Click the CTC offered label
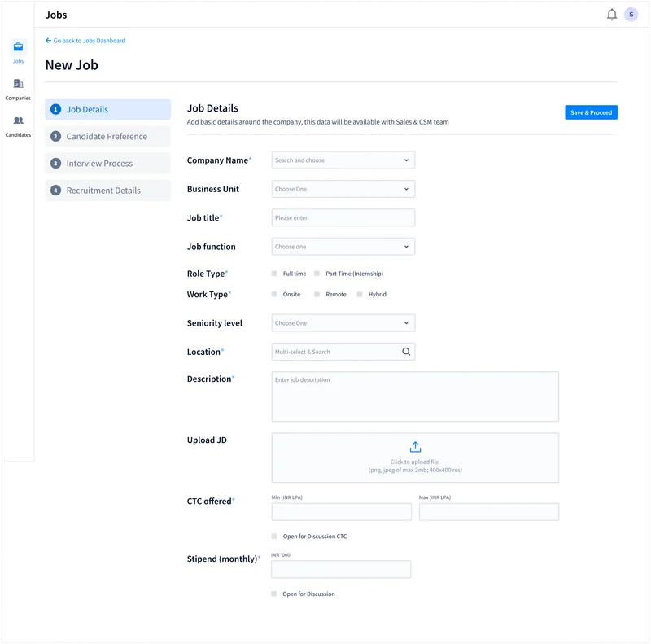The height and width of the screenshot is (644, 651). click(209, 501)
